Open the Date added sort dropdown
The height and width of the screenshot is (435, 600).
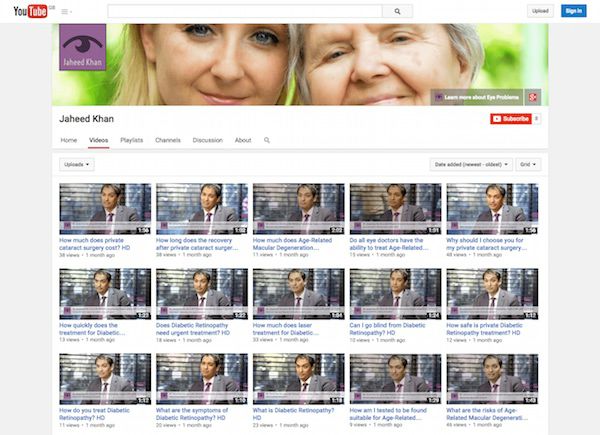pyautogui.click(x=471, y=164)
